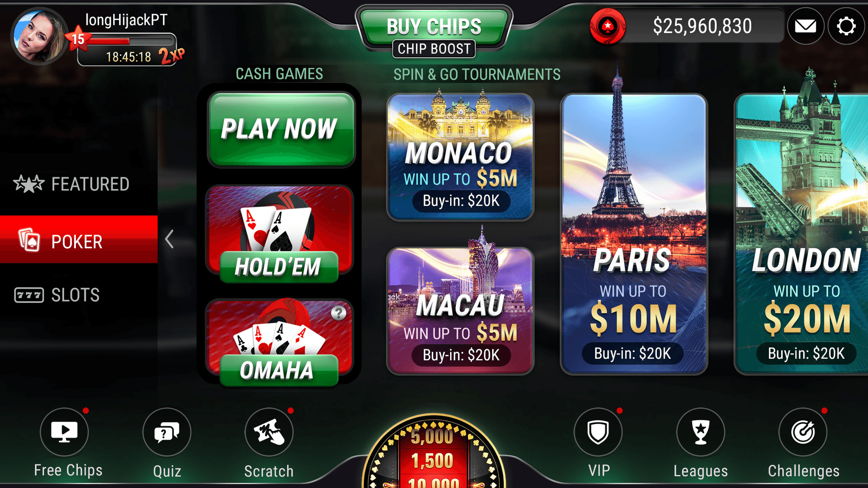The height and width of the screenshot is (488, 868).
Task: Click the player avatar picture
Action: (x=39, y=36)
